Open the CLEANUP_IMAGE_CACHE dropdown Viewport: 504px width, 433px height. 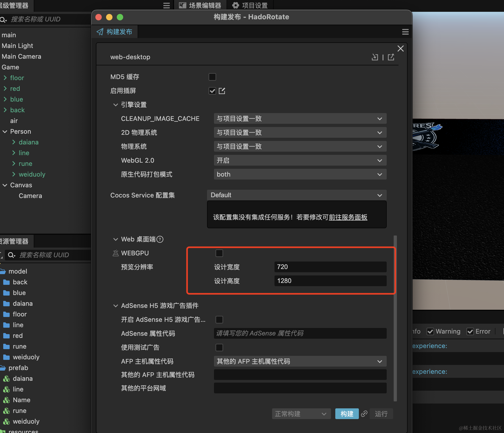coord(300,118)
